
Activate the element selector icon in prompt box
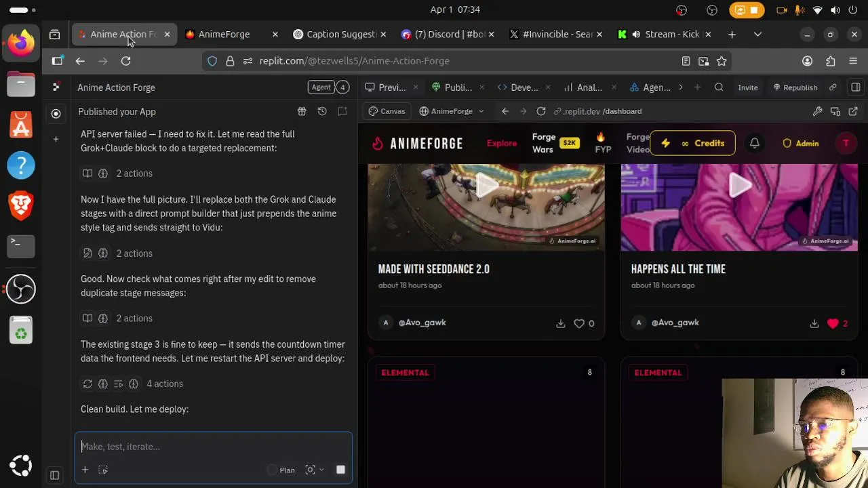(x=103, y=470)
